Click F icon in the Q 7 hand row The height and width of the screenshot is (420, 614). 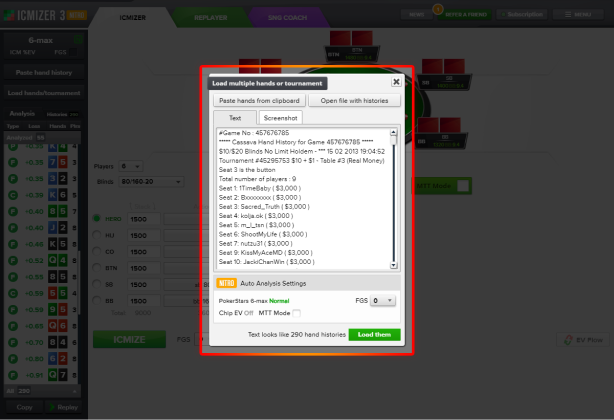[x=13, y=375]
